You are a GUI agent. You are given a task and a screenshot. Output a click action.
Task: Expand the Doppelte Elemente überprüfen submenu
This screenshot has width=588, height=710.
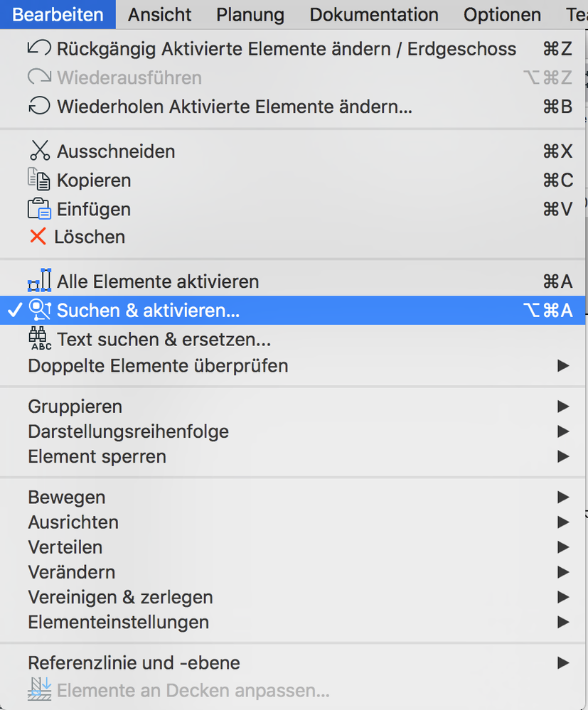point(563,366)
